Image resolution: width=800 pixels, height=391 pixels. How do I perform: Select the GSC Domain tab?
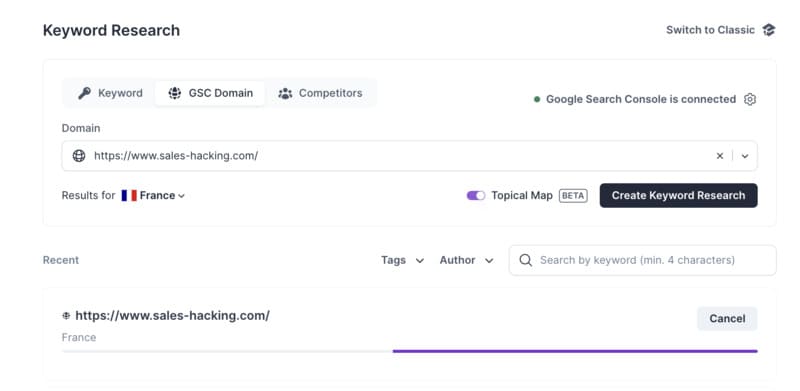210,93
